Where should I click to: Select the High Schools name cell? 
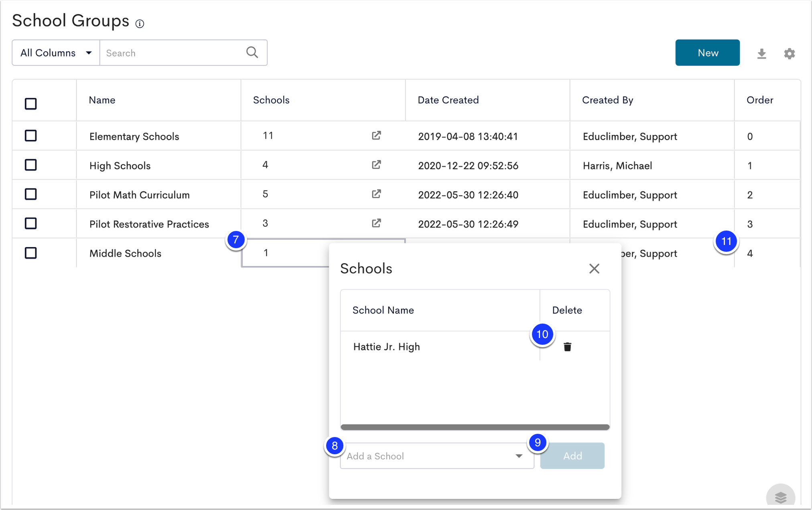pos(158,165)
